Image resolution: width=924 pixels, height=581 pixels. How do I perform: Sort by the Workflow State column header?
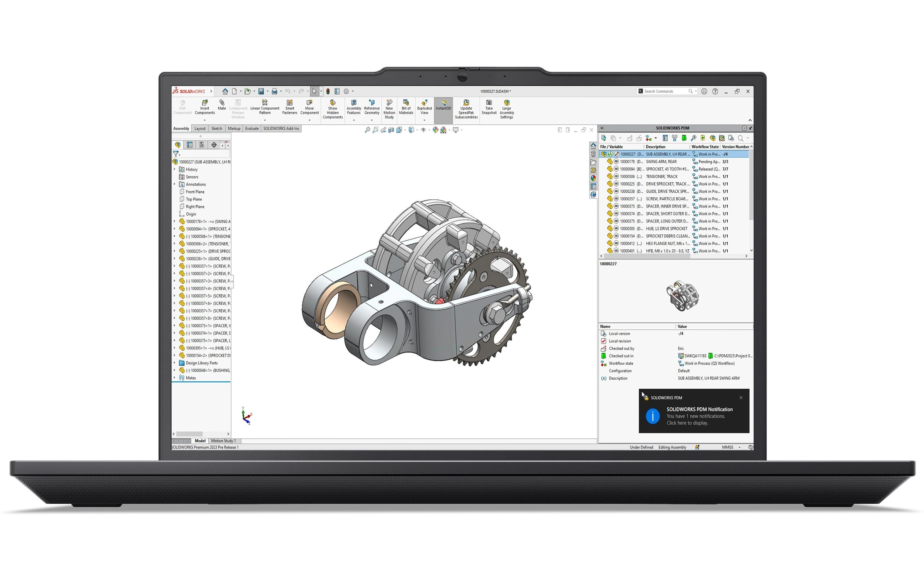(x=705, y=147)
